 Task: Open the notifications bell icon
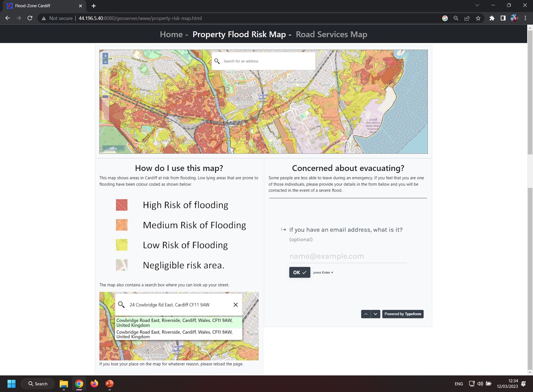[x=524, y=384]
